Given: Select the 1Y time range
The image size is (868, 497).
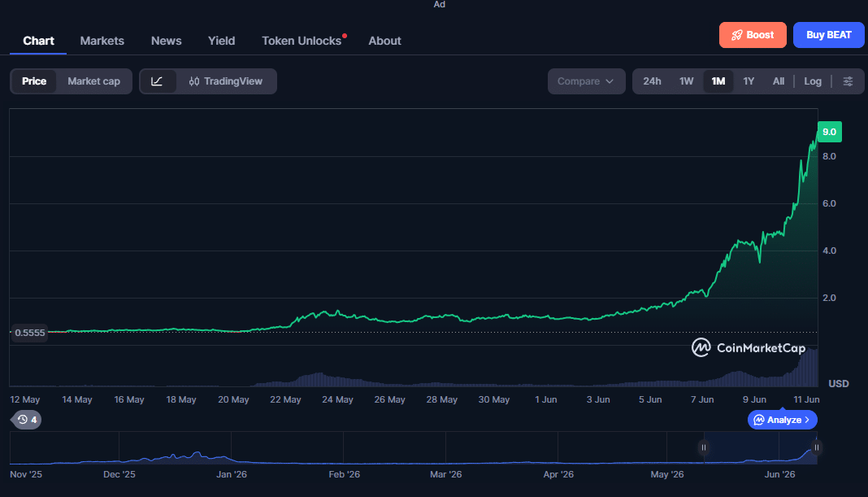Looking at the screenshot, I should point(749,81).
